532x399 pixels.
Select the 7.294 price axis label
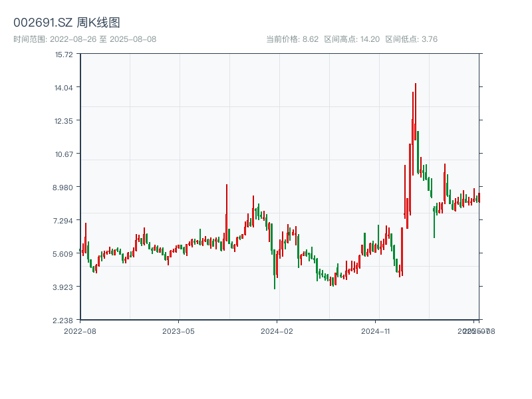(x=64, y=221)
